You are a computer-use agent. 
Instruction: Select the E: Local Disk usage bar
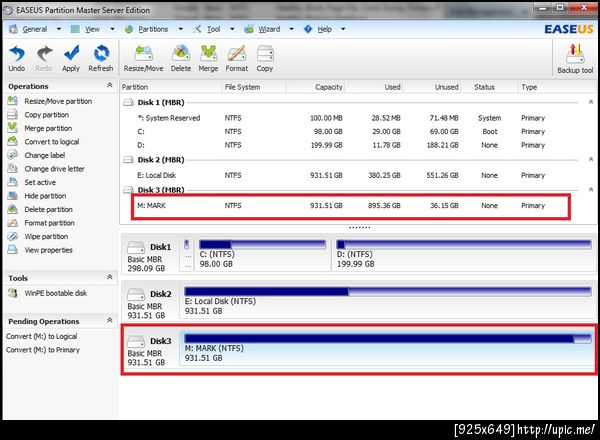(x=388, y=292)
